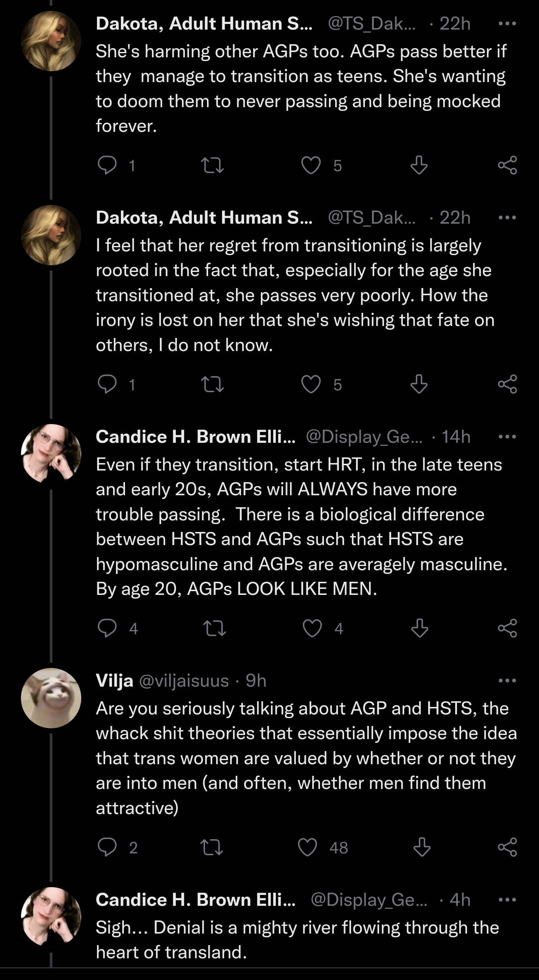
Task: Open more options on Vilja's tweet
Action: pos(507,680)
